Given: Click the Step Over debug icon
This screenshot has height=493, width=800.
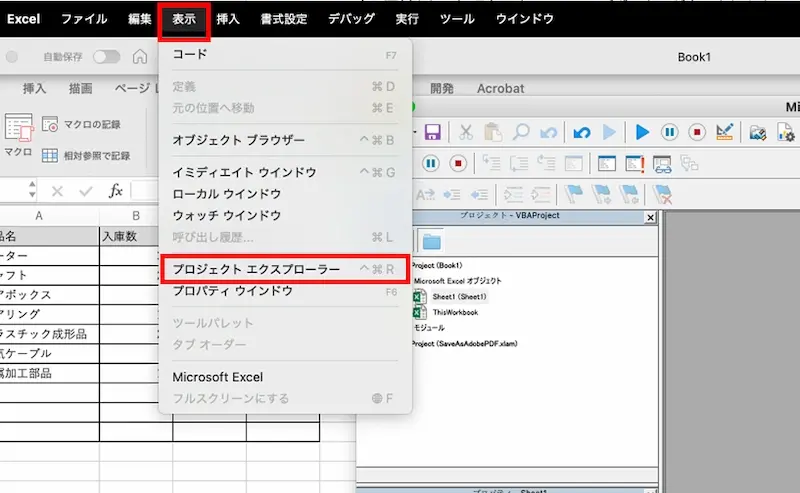Looking at the screenshot, I should point(519,163).
